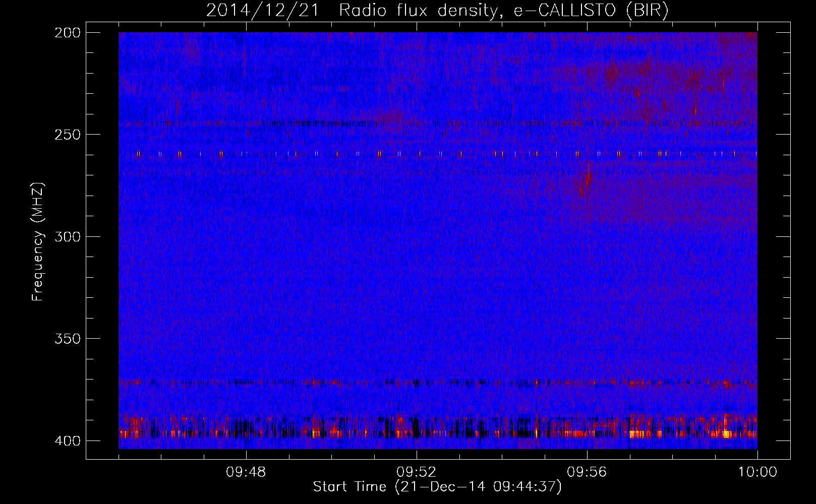Click the 'Frequency (MHZ)' axis label

click(38, 241)
